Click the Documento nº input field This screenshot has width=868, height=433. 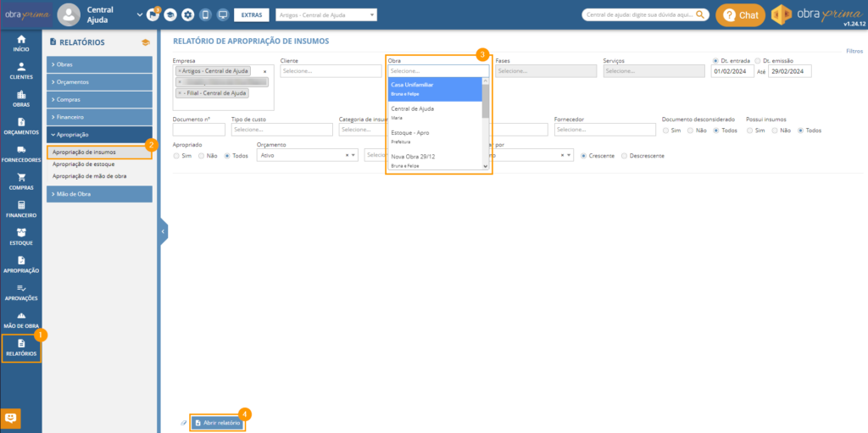pyautogui.click(x=198, y=130)
